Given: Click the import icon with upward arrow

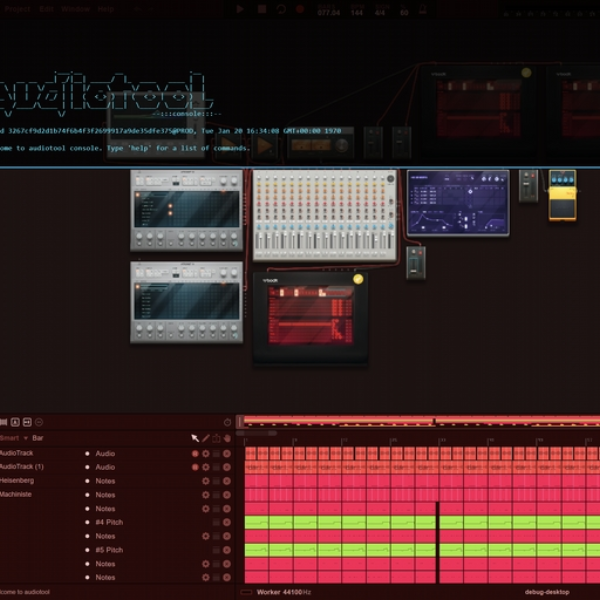Looking at the screenshot, I should pos(15,422).
